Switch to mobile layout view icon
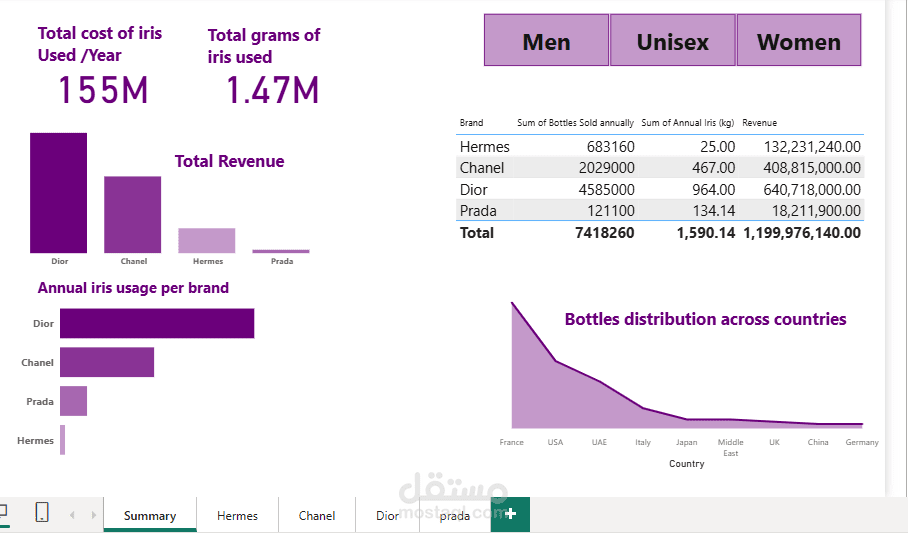This screenshot has width=908, height=533. pyautogui.click(x=42, y=512)
